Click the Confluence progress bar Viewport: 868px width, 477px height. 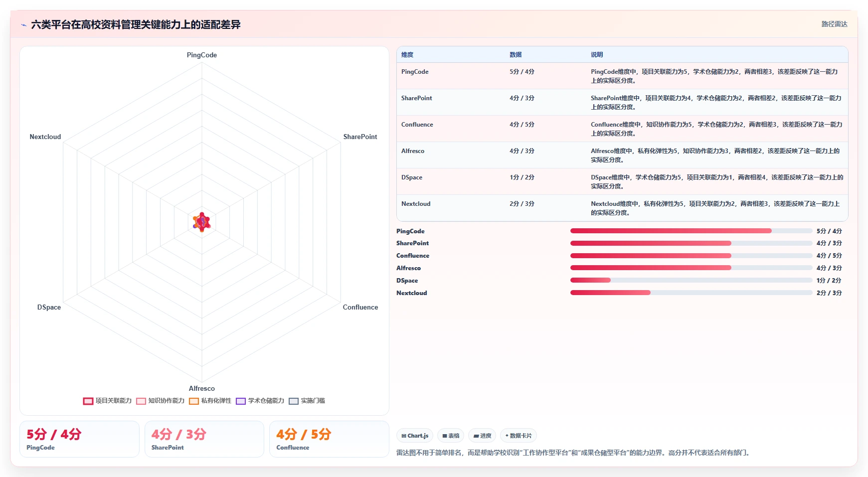[x=691, y=256]
